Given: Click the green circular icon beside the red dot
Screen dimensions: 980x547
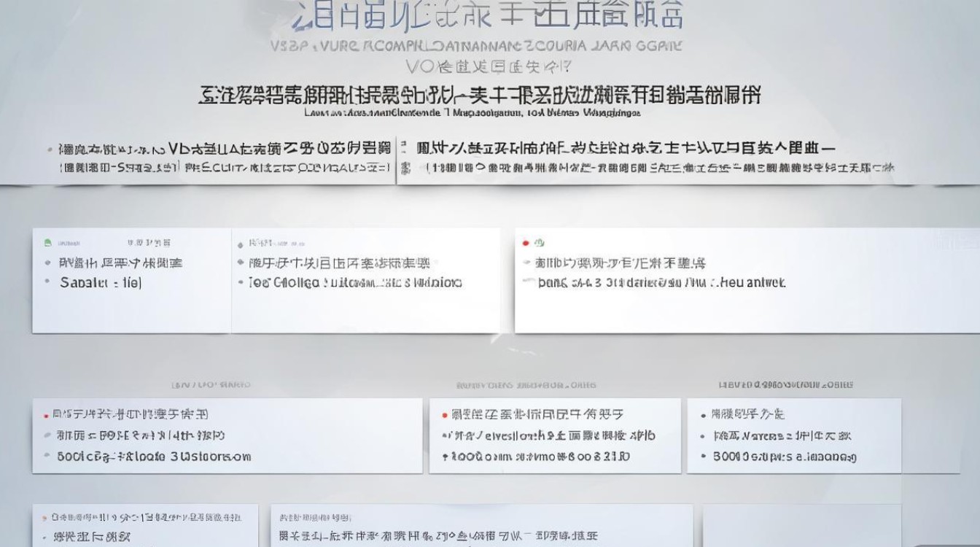Looking at the screenshot, I should pyautogui.click(x=538, y=241).
